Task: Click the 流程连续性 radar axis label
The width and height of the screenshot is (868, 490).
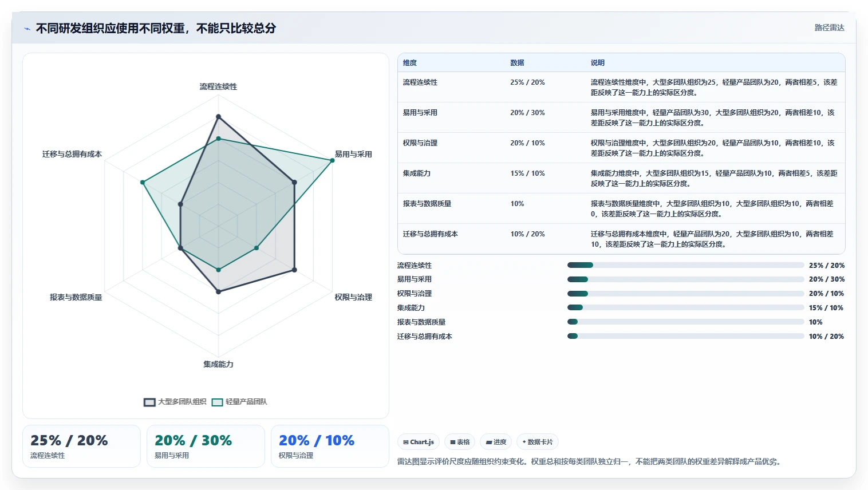Action: click(218, 86)
